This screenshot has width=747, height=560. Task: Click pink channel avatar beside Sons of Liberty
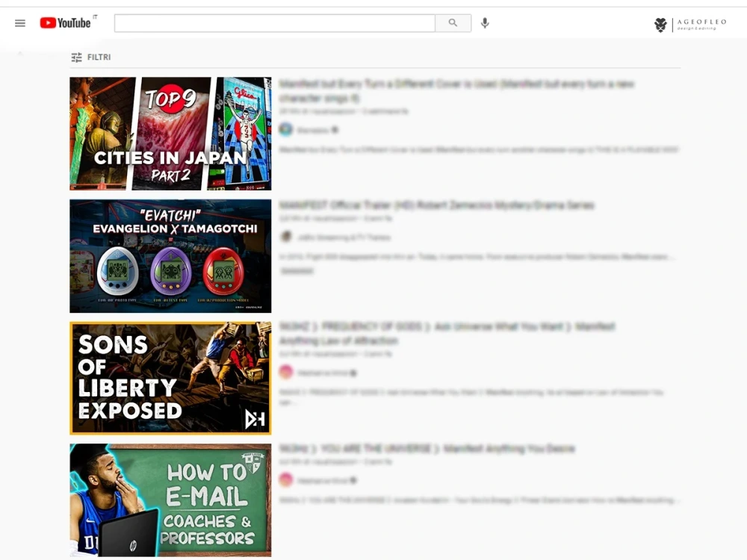286,372
